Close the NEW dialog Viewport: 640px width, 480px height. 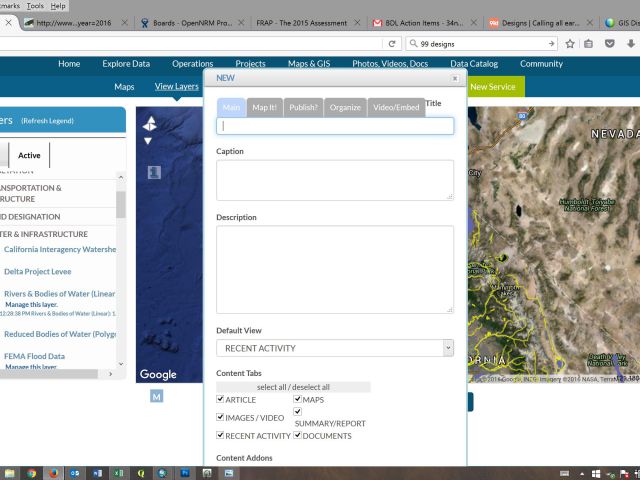[x=455, y=78]
